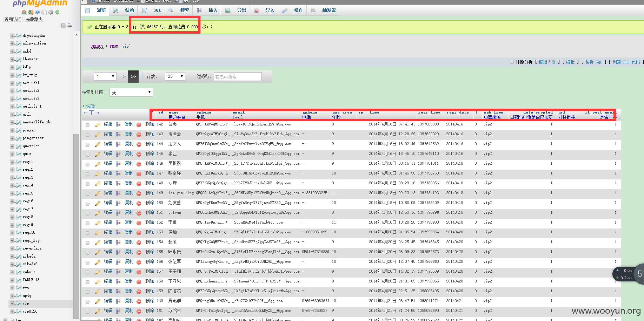Select checkbox for row 145 李江
Image resolution: width=644 pixels, height=321 pixels.
pyautogui.click(x=87, y=154)
